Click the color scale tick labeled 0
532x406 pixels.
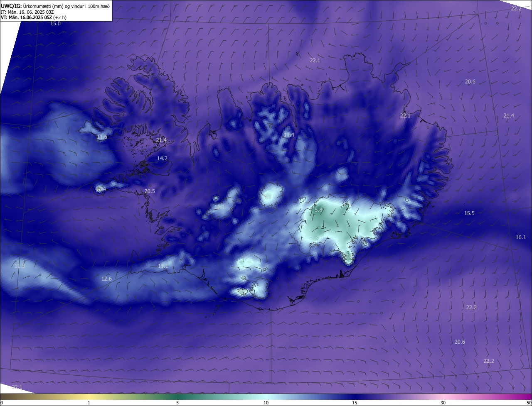[2, 403]
